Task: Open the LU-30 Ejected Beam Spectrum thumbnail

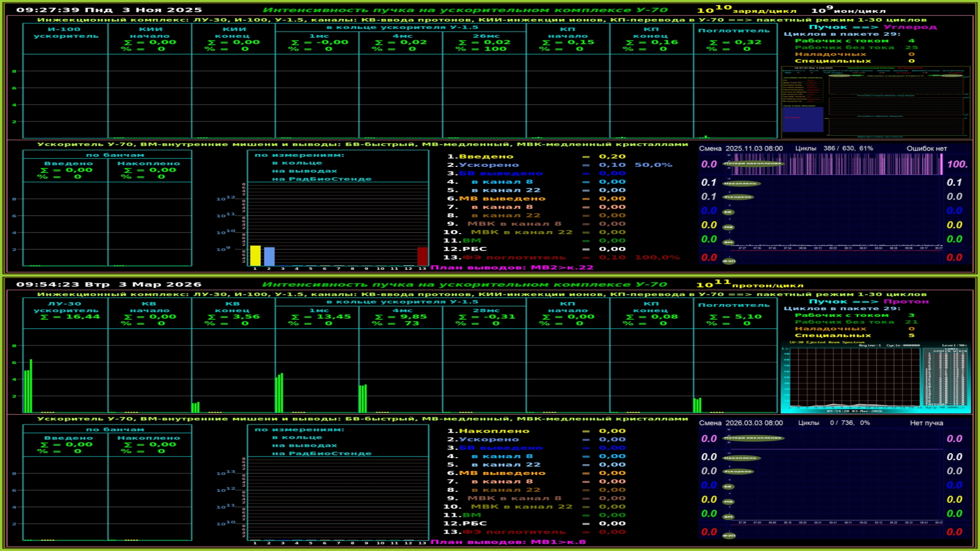Action: tap(875, 378)
